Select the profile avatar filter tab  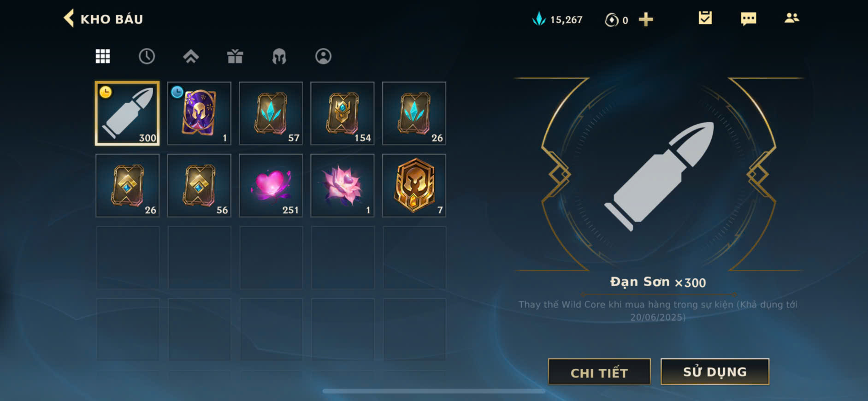[323, 56]
